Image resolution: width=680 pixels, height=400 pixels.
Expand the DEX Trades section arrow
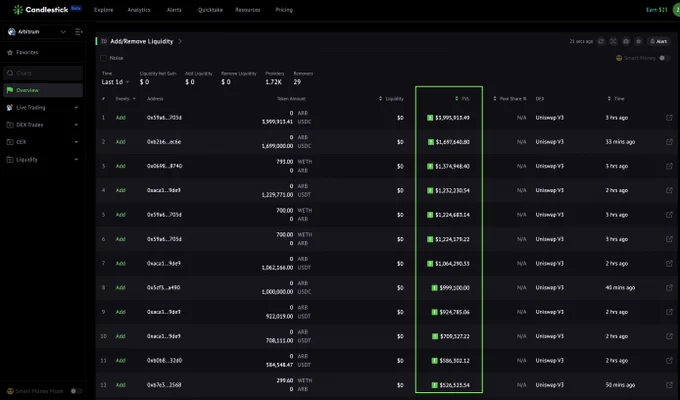point(76,125)
